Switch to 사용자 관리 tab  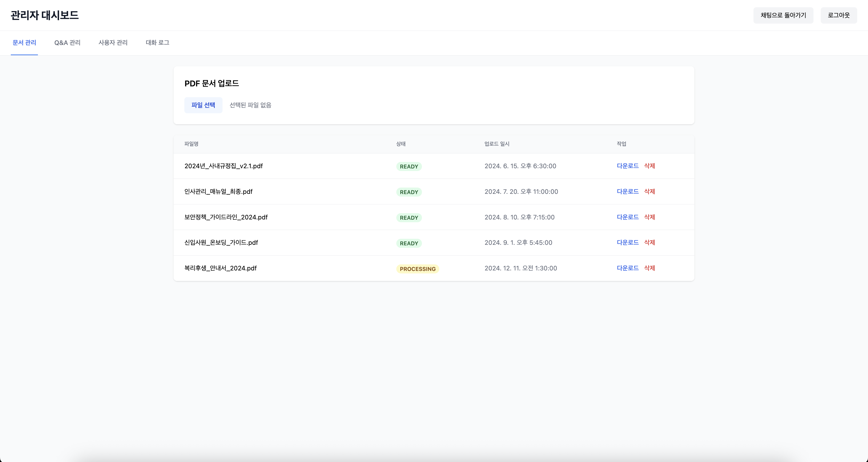click(x=113, y=43)
